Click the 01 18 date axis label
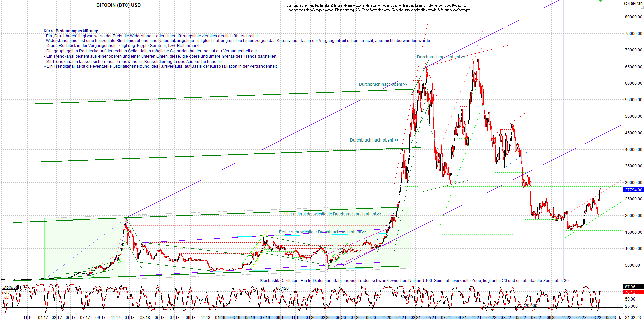 (130, 317)
